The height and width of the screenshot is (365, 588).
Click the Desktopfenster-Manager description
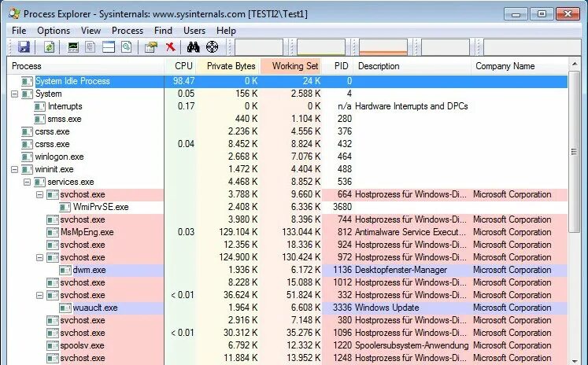[401, 270]
